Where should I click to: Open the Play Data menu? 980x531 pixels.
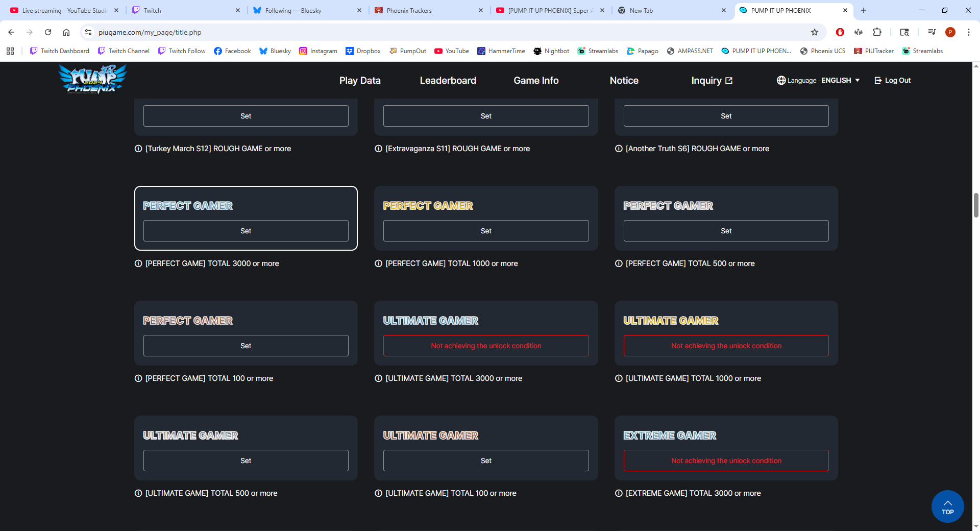coord(360,80)
